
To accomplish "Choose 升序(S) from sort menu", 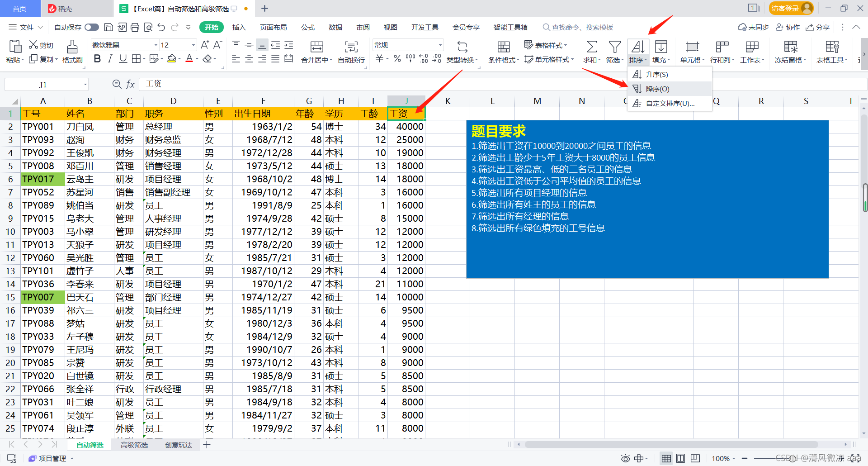I will pos(670,75).
